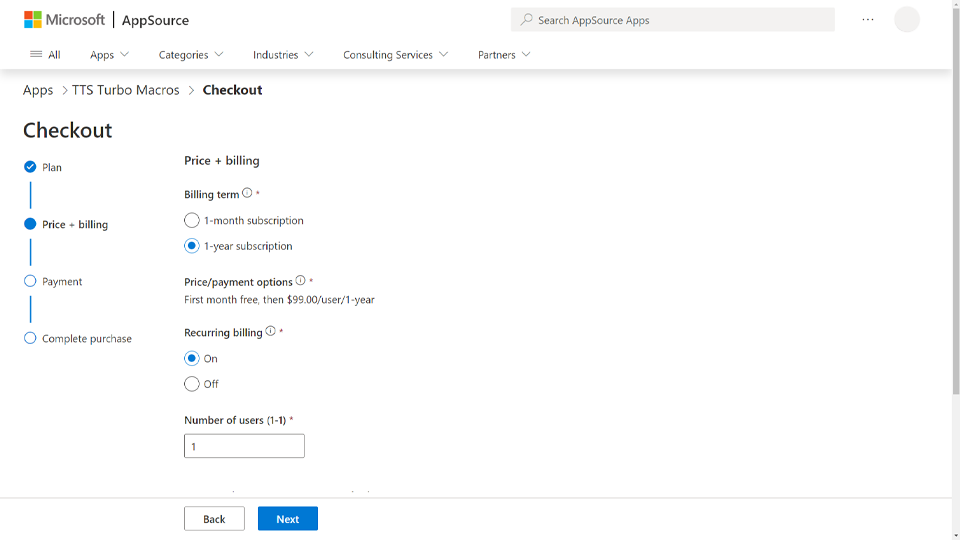Screen dimensions: 960x540
Task: Open the ellipsis more options menu
Action: 867,20
